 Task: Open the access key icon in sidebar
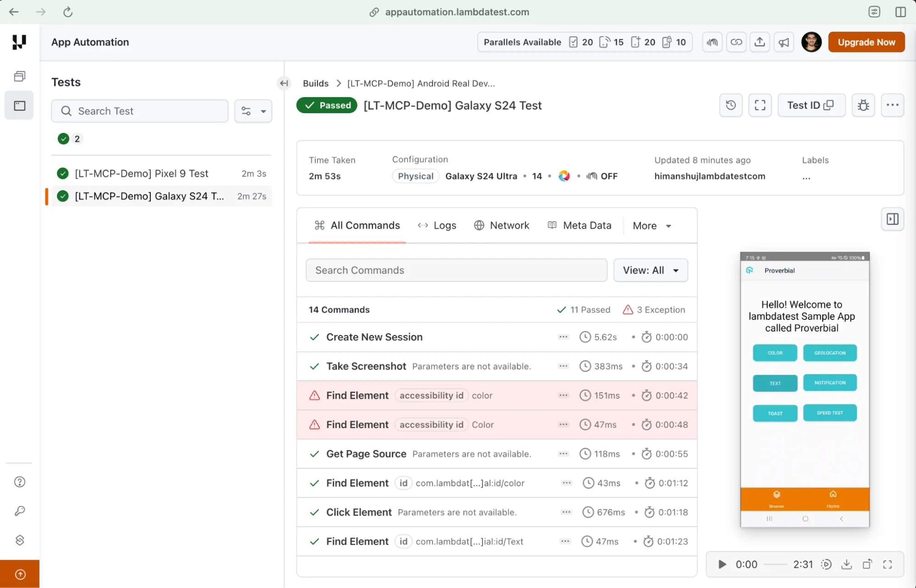pos(20,511)
